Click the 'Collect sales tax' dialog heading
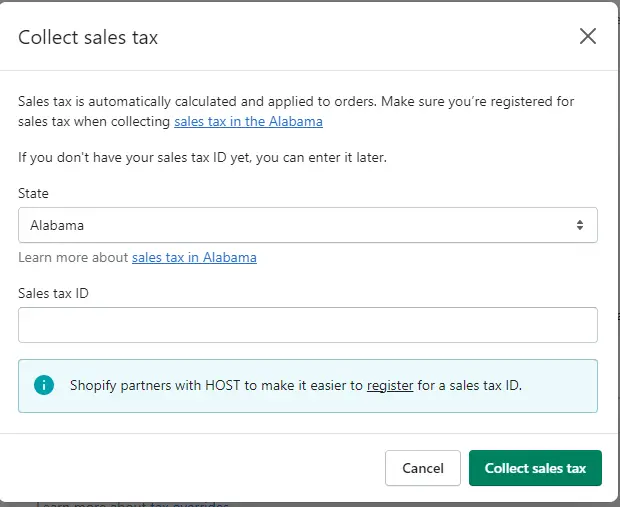Viewport: 620px width, 507px height. click(88, 38)
